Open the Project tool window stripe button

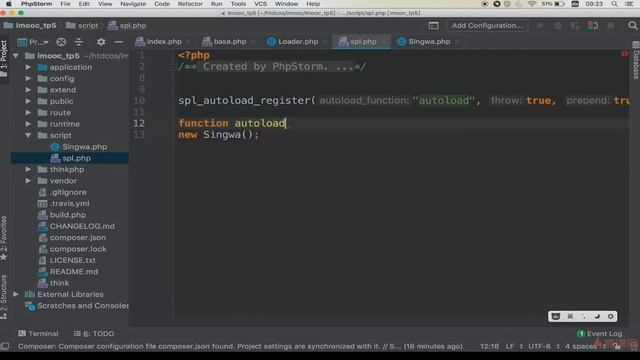click(x=4, y=58)
